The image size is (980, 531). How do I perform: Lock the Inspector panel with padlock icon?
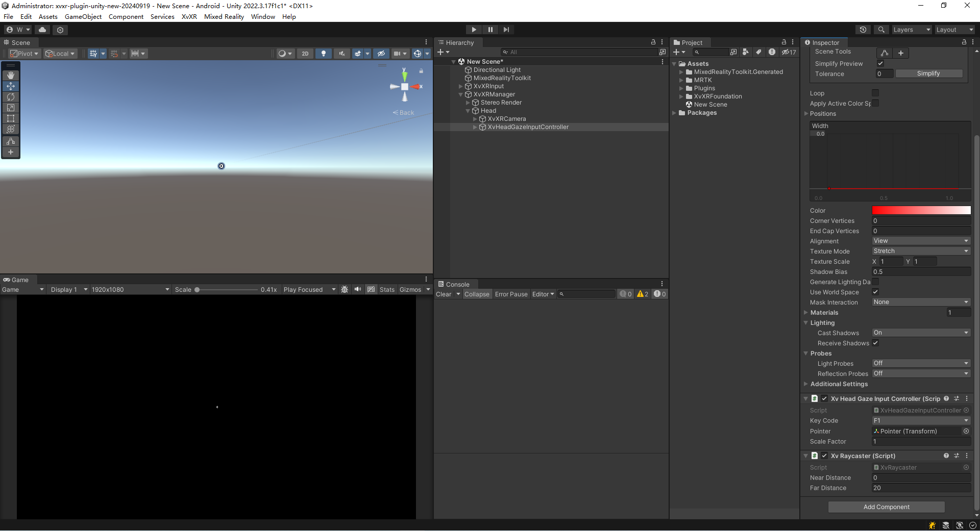(964, 42)
